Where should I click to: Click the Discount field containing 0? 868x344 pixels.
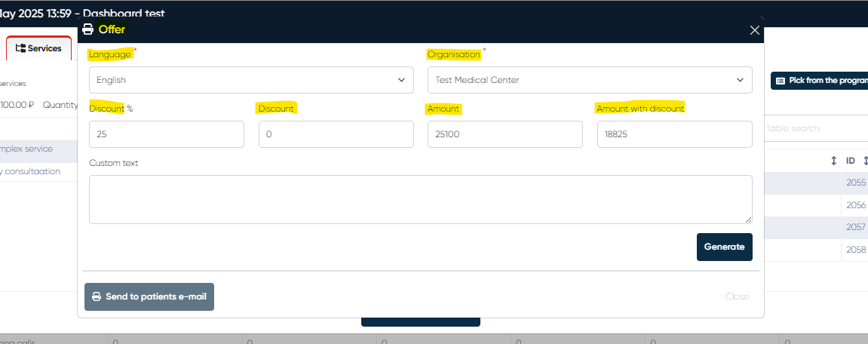(336, 134)
